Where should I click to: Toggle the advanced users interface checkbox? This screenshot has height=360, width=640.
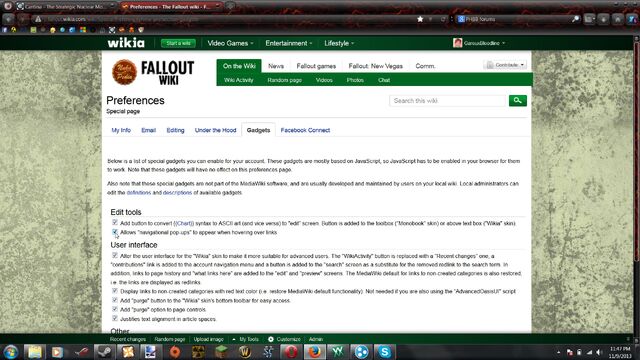click(x=115, y=256)
